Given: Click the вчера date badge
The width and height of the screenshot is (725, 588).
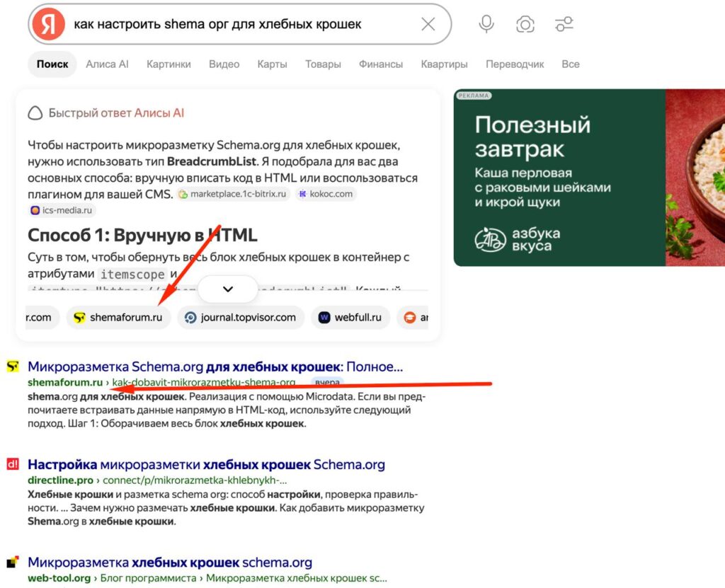Looking at the screenshot, I should 327,382.
